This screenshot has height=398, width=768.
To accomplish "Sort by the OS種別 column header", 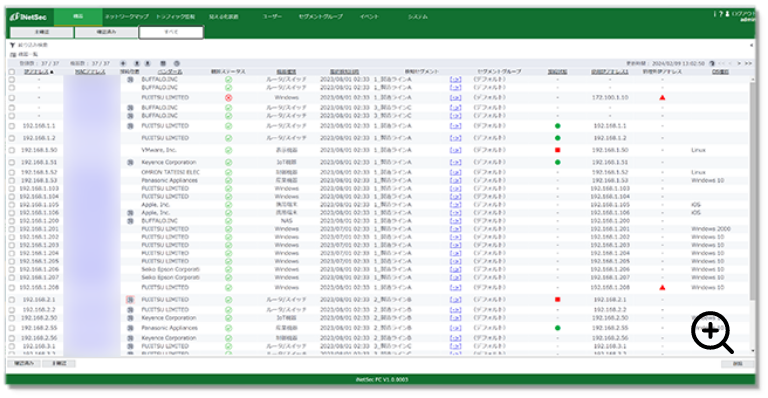I will [720, 72].
